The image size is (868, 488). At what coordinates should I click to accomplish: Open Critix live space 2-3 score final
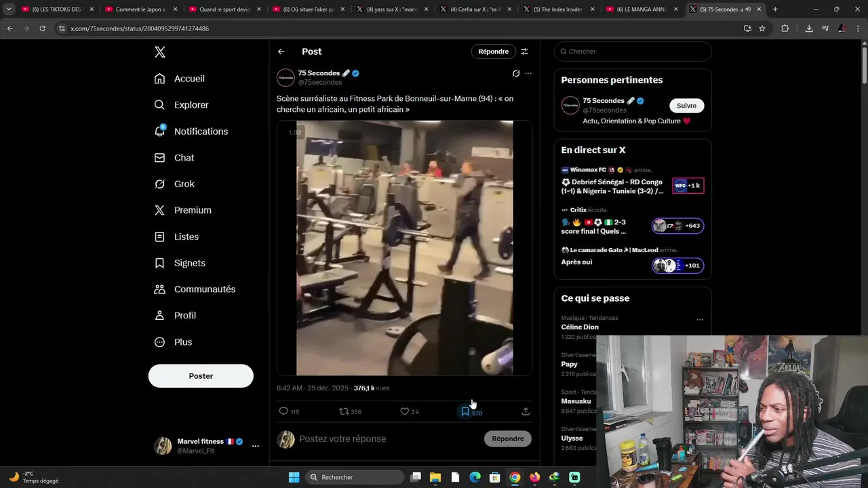tap(633, 221)
